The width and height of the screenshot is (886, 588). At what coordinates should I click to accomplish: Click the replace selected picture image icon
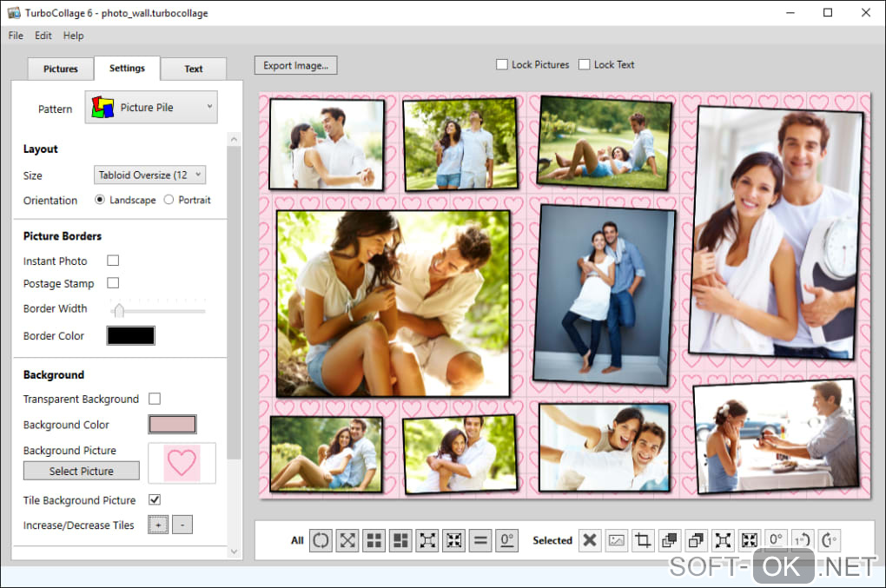[x=617, y=540]
